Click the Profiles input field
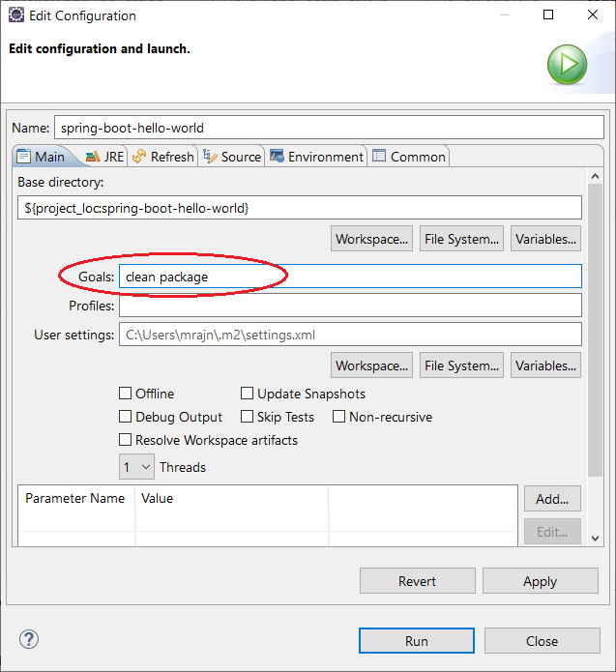This screenshot has width=616, height=672. pos(350,306)
